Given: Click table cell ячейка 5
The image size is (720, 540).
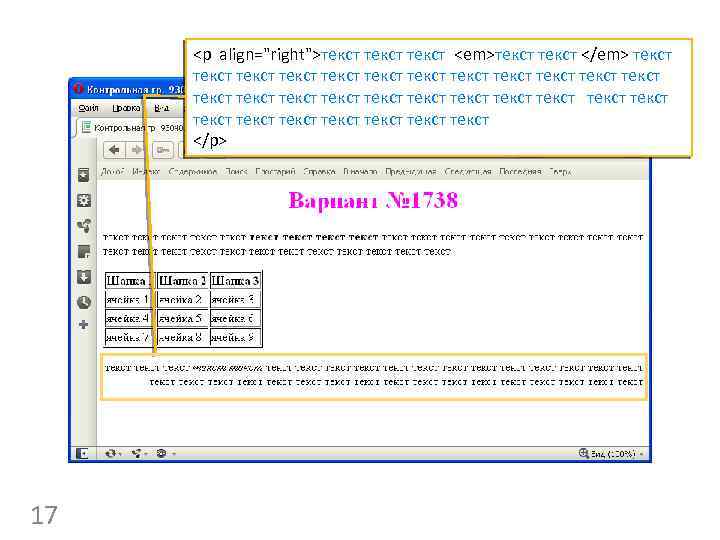Looking at the screenshot, I should (183, 318).
